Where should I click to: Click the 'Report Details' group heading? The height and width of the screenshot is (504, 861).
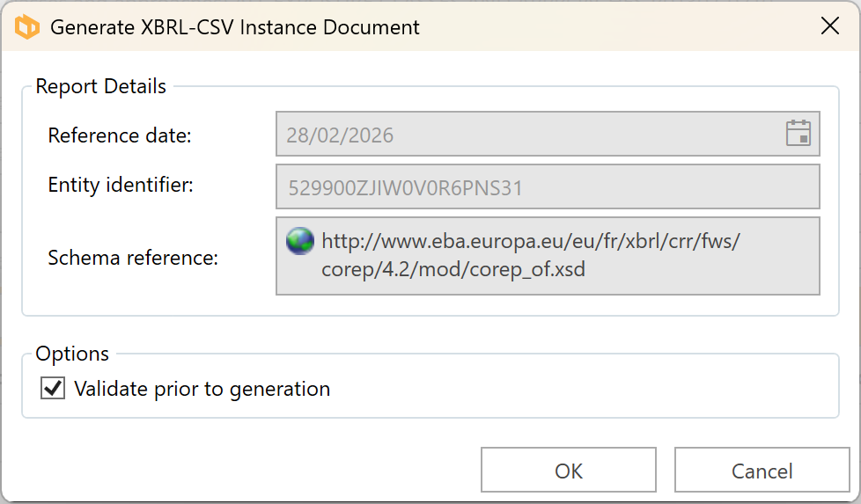click(101, 87)
